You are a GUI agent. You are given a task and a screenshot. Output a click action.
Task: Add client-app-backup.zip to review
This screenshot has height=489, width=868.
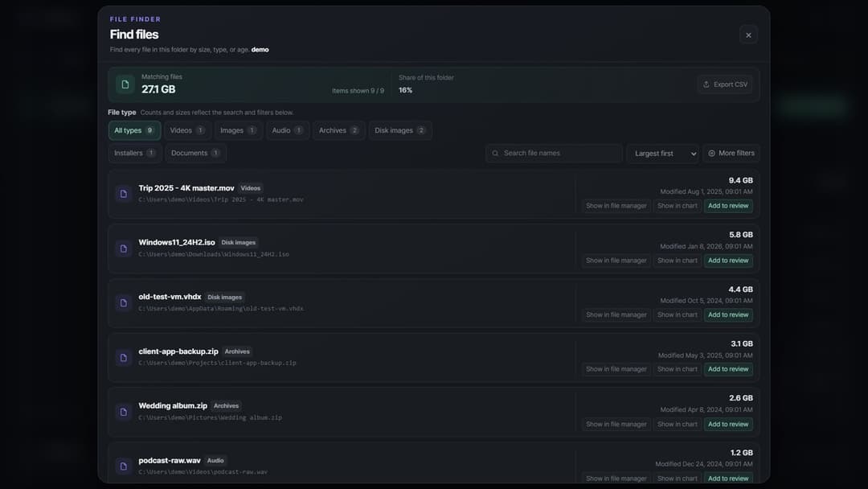click(x=728, y=369)
